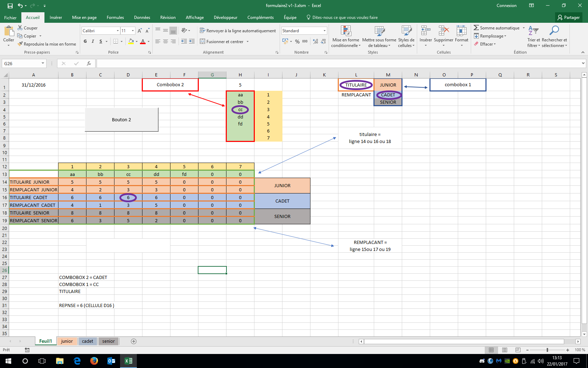Viewport: 588px width, 368px height.
Task: Open the font size 11 dropdown
Action: point(133,31)
